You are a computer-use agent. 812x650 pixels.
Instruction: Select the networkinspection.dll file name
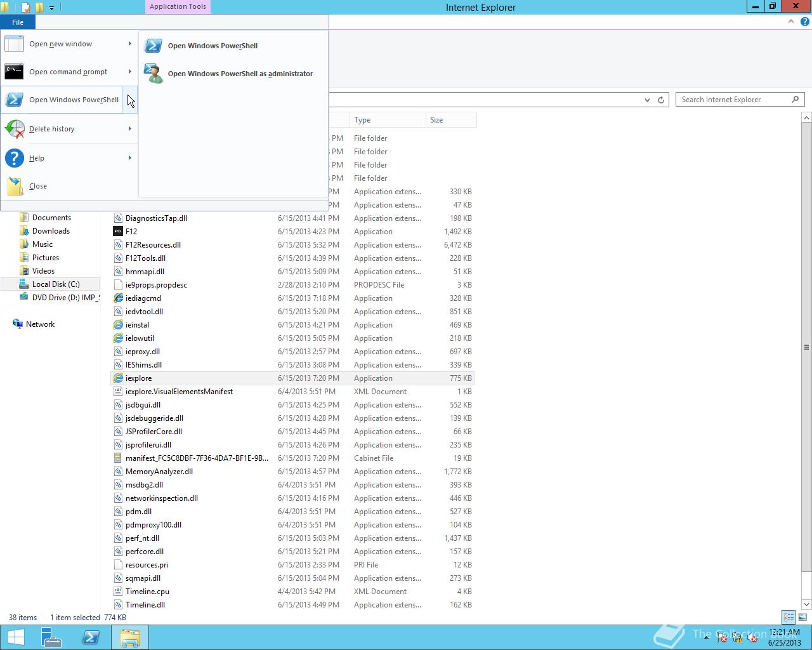[162, 498]
